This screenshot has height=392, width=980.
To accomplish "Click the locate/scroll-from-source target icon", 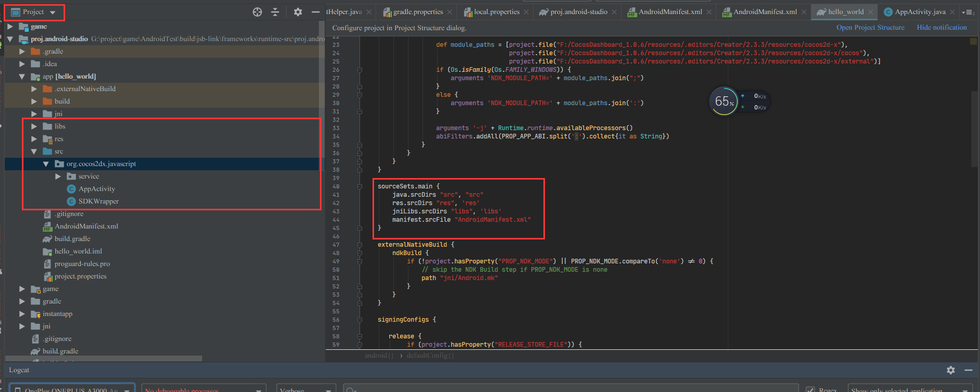I will tap(257, 12).
